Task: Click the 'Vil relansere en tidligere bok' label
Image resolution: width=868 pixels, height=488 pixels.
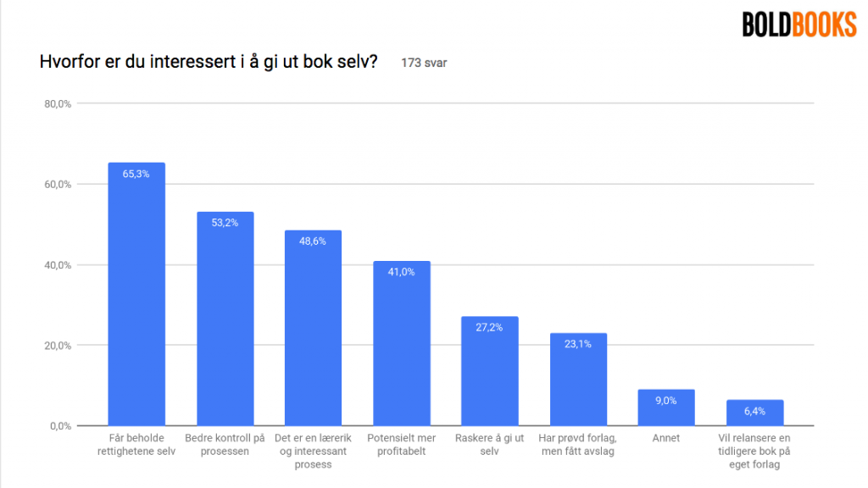Action: pyautogui.click(x=754, y=452)
